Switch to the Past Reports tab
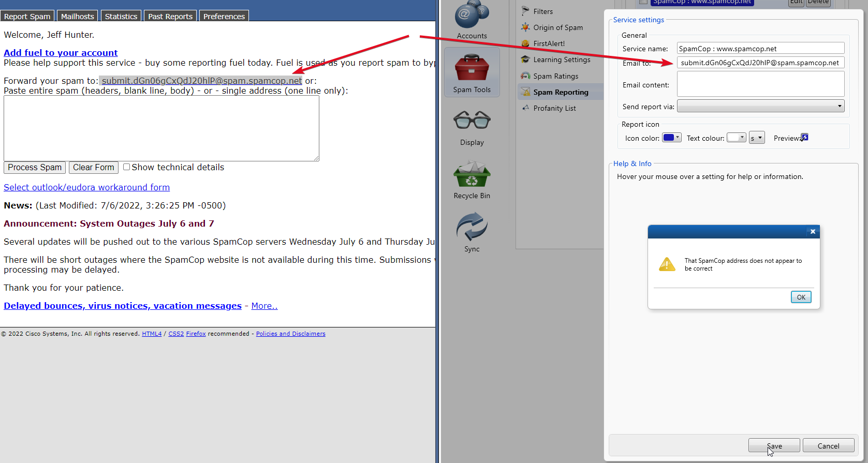Image resolution: width=868 pixels, height=463 pixels. pos(170,16)
